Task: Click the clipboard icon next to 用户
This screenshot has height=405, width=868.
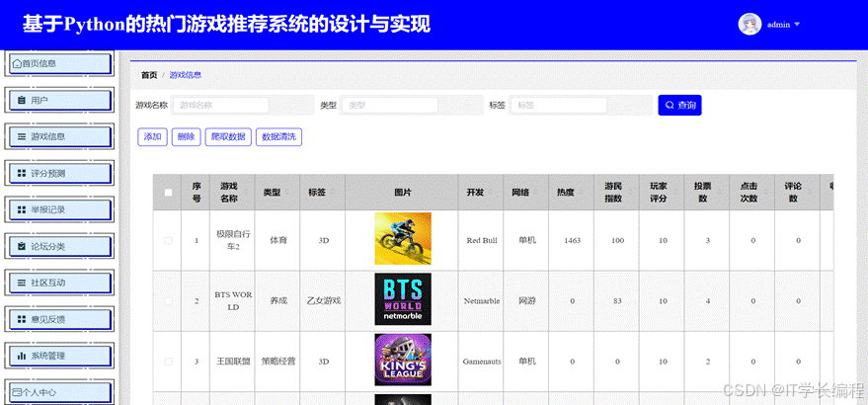Action: click(22, 101)
